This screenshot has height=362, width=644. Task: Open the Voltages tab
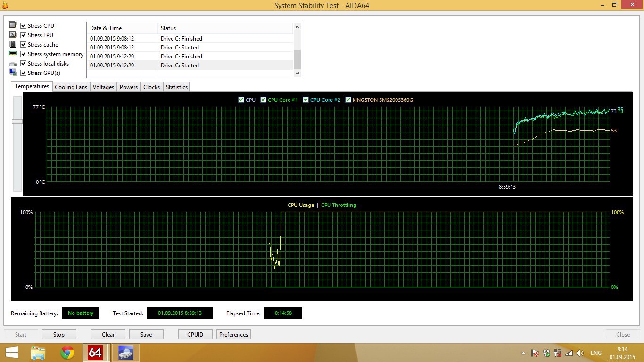(x=103, y=87)
